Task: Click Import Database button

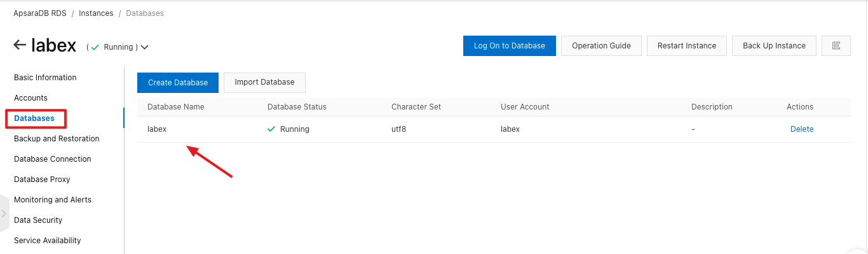Action: pyautogui.click(x=264, y=83)
